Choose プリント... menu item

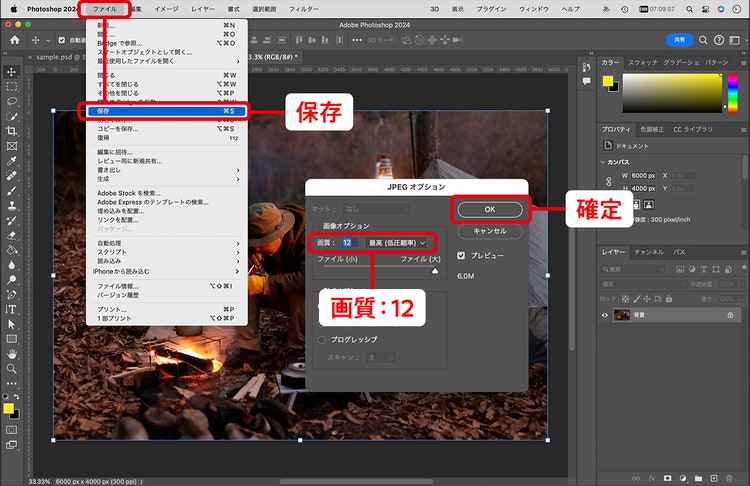point(166,309)
